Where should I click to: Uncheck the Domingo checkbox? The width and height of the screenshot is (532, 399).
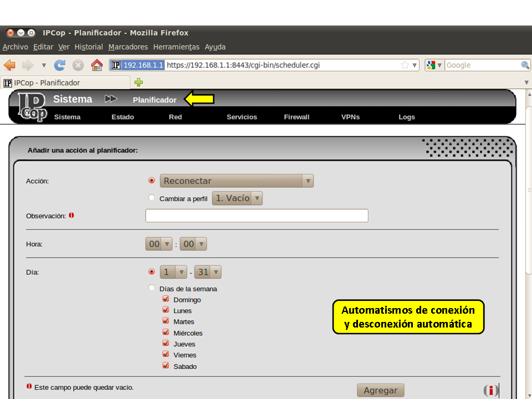(x=166, y=299)
